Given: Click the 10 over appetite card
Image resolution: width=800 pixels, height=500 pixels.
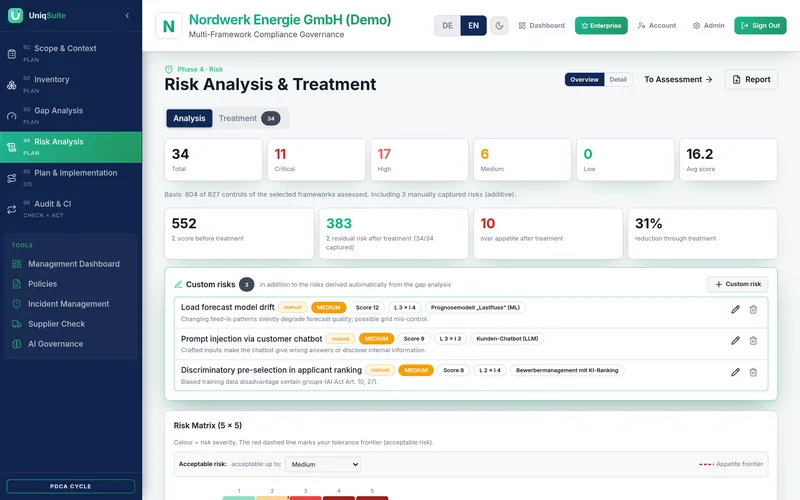Looking at the screenshot, I should (x=548, y=234).
